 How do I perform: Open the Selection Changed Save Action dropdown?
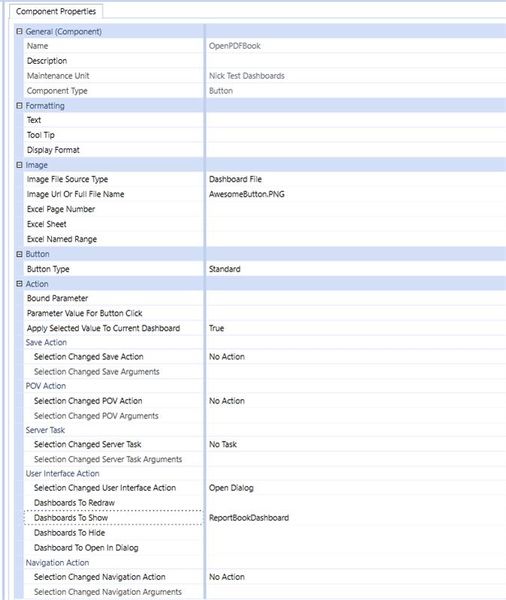click(356, 357)
